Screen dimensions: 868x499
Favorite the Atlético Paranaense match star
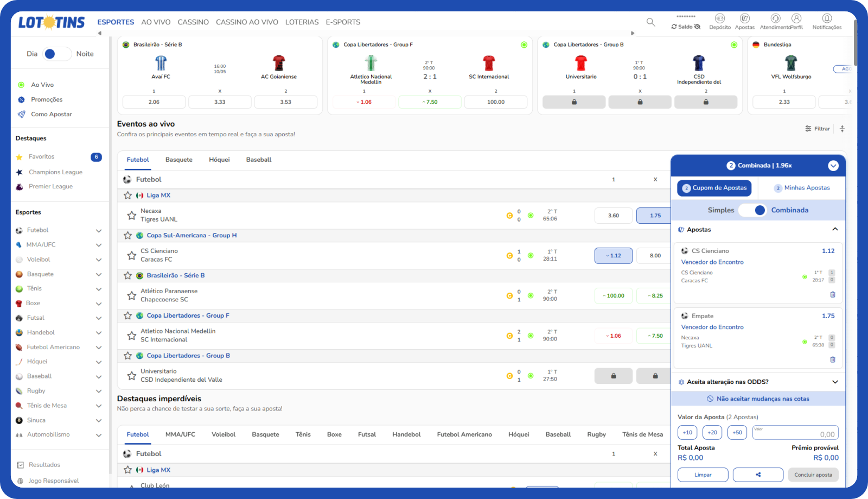click(131, 296)
